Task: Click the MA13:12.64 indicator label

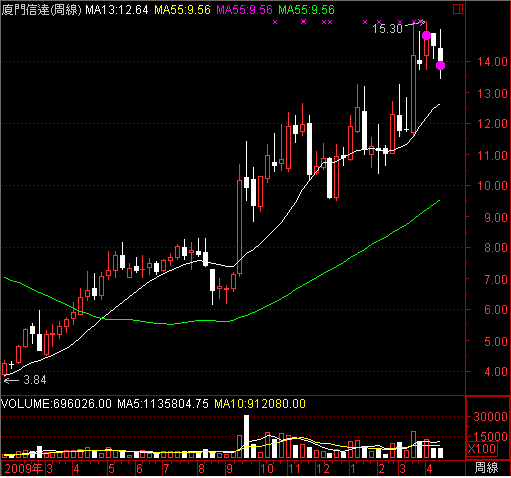Action: coord(117,10)
